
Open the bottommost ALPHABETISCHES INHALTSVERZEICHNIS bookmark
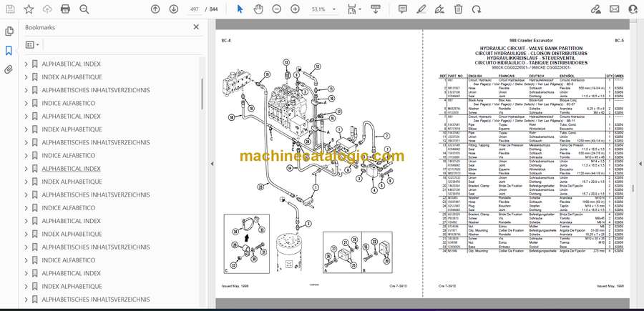pyautogui.click(x=96, y=300)
